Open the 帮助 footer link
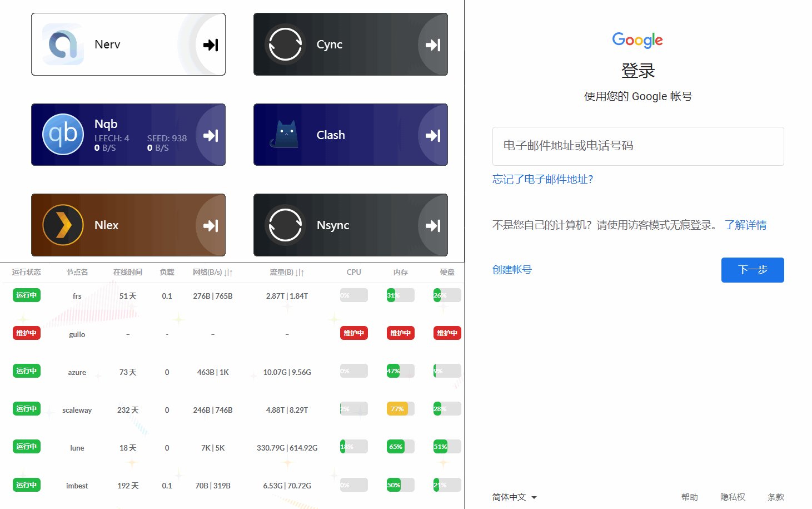 690,497
